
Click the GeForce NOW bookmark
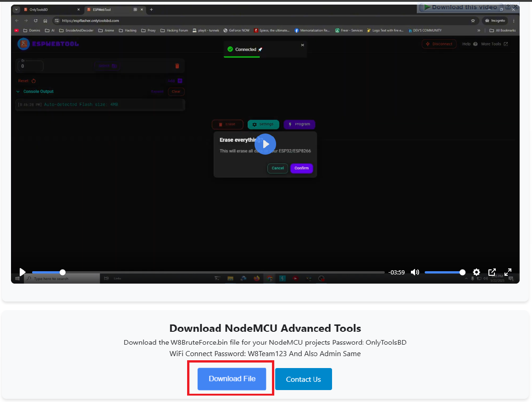(237, 31)
